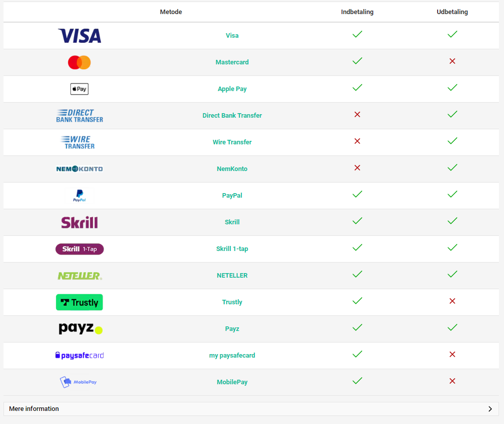Viewport: 504px width, 424px height.
Task: Click the purple Skrill logo
Action: (79, 222)
